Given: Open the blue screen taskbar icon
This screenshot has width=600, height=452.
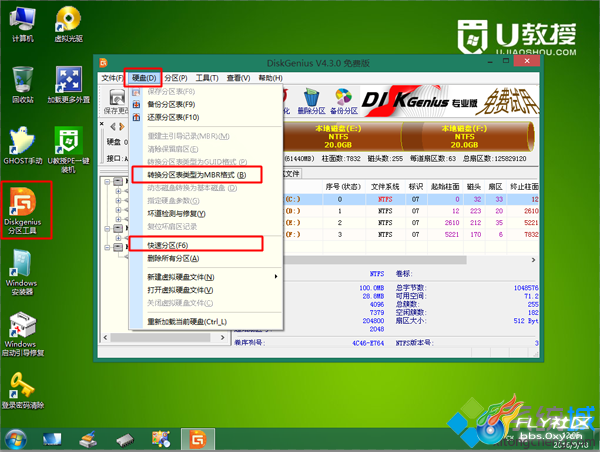Looking at the screenshot, I should [52, 439].
